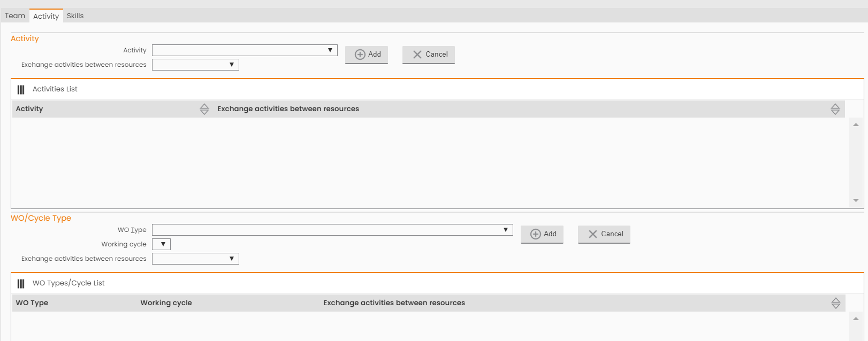Expand Exchange activities dropdown in Activity section
868x341 pixels.
(x=195, y=65)
